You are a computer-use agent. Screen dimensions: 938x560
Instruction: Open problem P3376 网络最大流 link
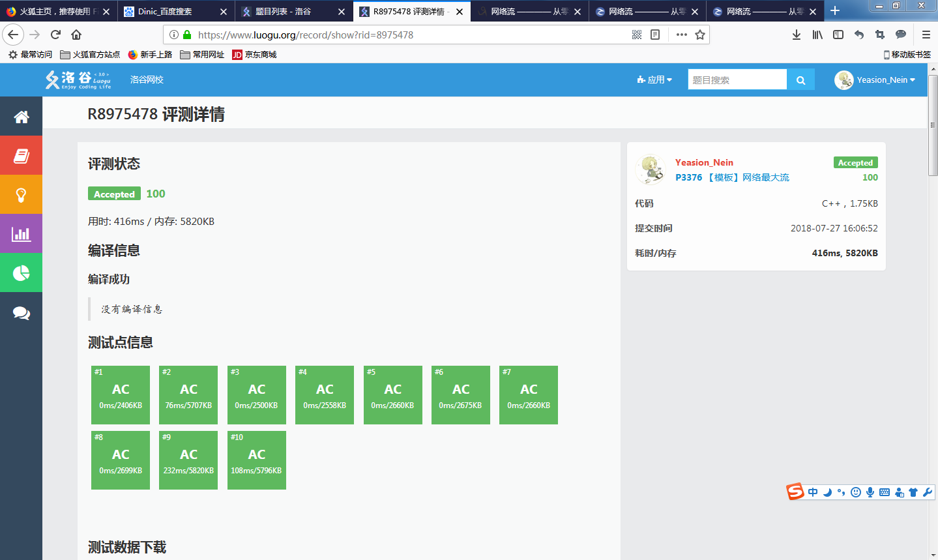coord(732,177)
